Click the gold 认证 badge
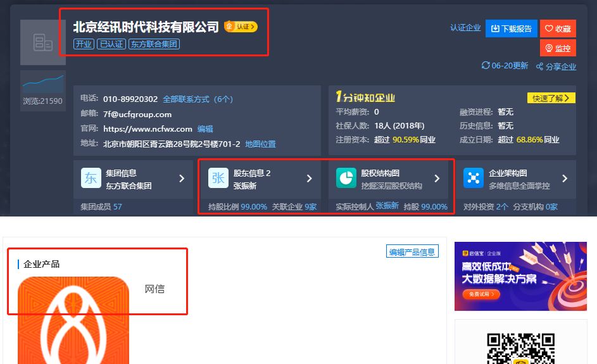597x364 pixels. (x=241, y=27)
